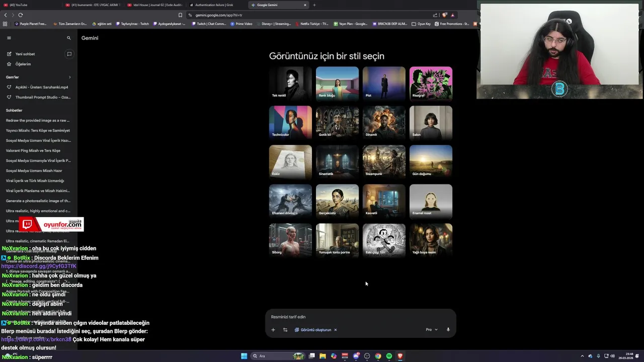Remove the Görüntü oluşturun chip with X
The image size is (644, 362).
click(x=335, y=330)
